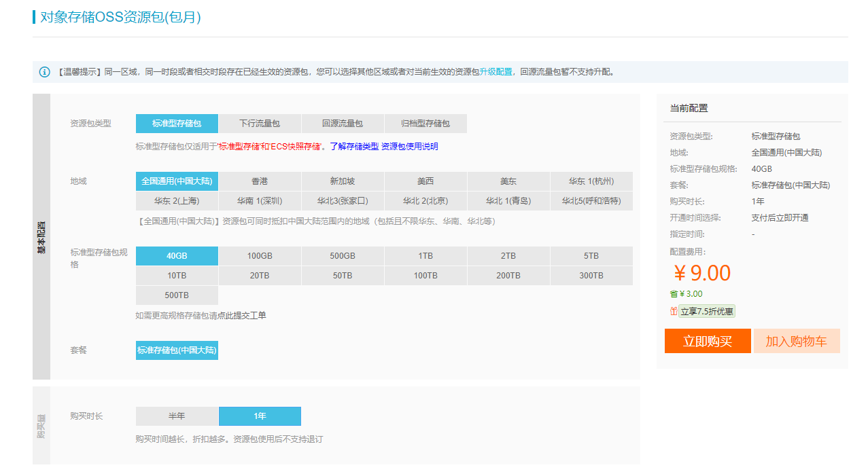Select the 100TB storage size
Image resolution: width=868 pixels, height=474 pixels.
pyautogui.click(x=426, y=276)
